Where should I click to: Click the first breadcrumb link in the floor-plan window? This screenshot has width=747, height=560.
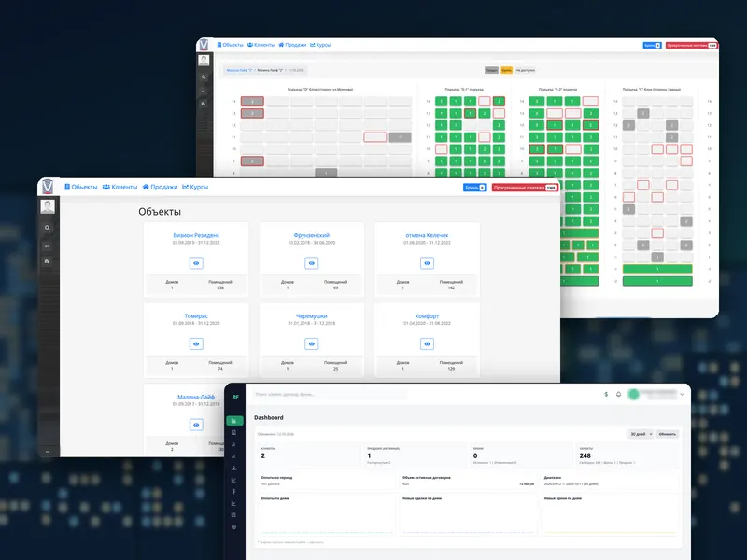pos(240,71)
